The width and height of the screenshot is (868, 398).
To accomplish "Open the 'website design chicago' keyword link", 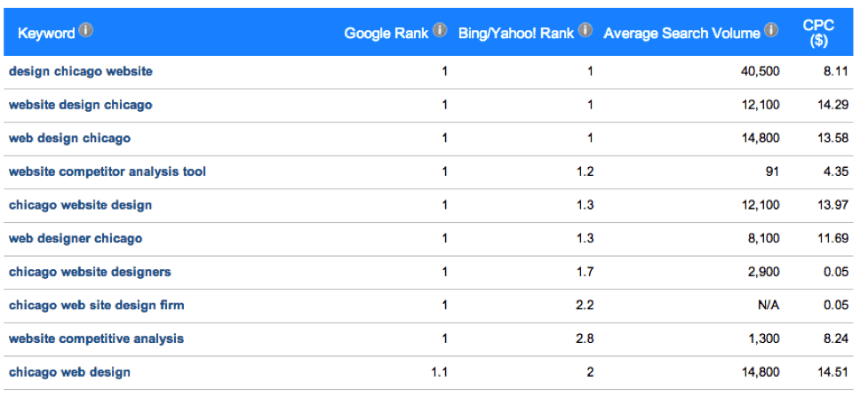I will tap(80, 105).
